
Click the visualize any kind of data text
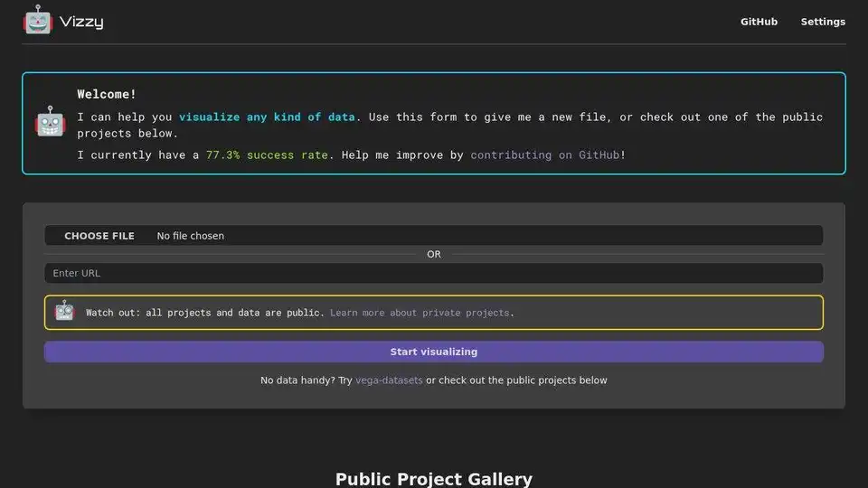(x=266, y=117)
